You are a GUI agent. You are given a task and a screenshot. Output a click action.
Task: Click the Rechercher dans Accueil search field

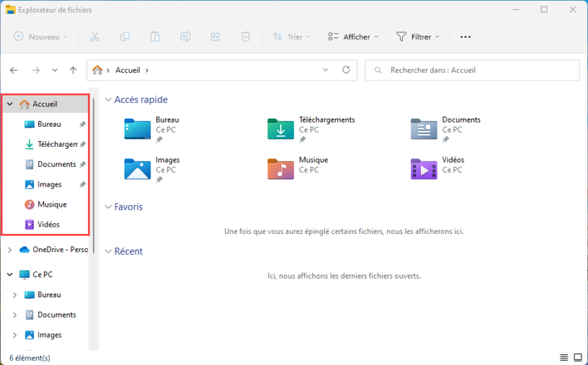[473, 71]
